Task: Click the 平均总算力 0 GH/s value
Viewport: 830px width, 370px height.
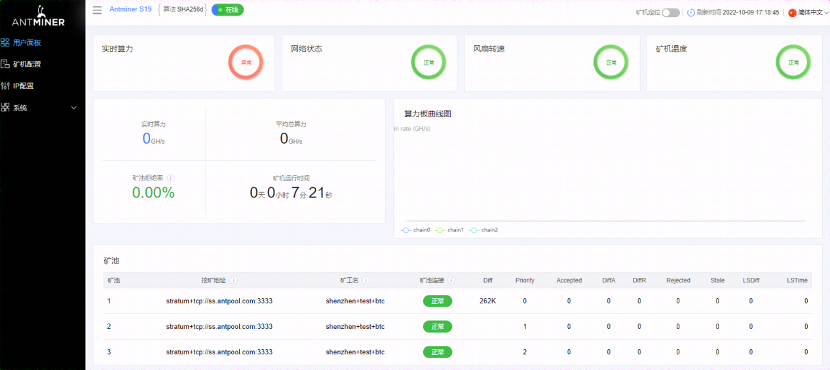Action: [291, 139]
